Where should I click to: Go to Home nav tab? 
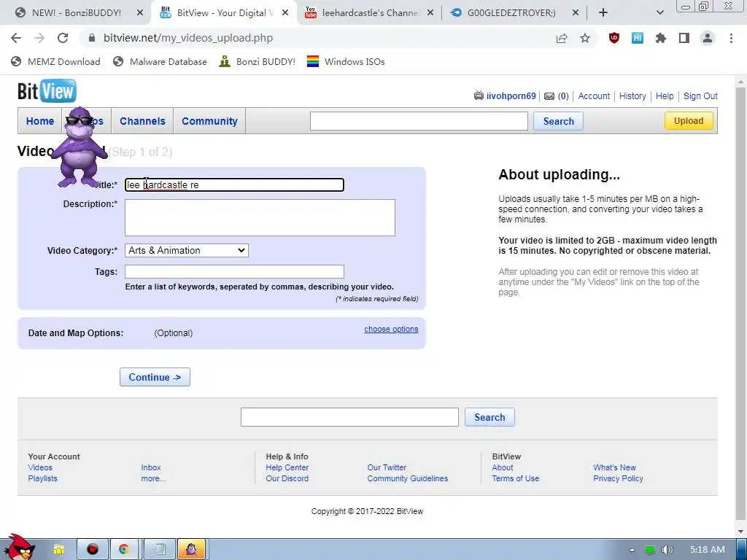(x=40, y=121)
